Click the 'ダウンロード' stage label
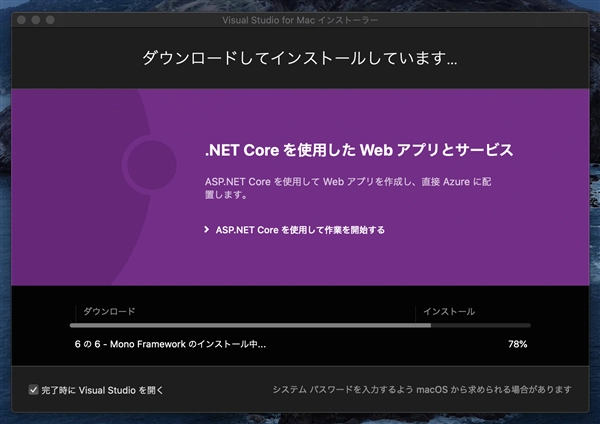The image size is (600, 424). [x=109, y=311]
